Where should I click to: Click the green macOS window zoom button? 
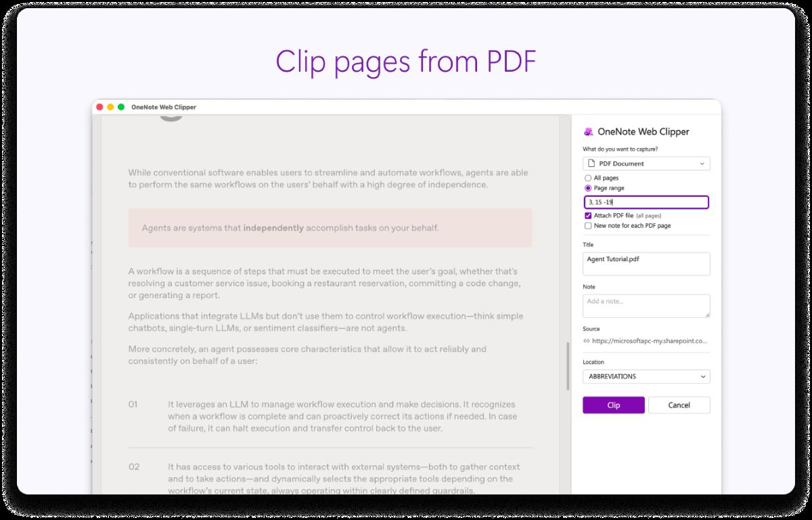(121, 107)
